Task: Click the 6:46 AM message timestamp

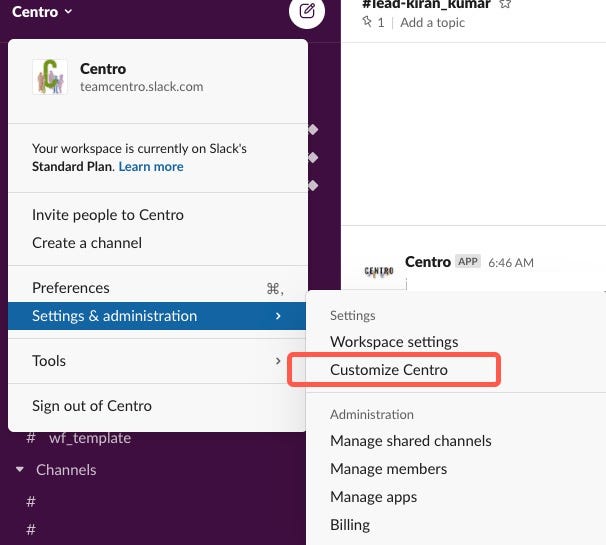Action: tap(511, 263)
